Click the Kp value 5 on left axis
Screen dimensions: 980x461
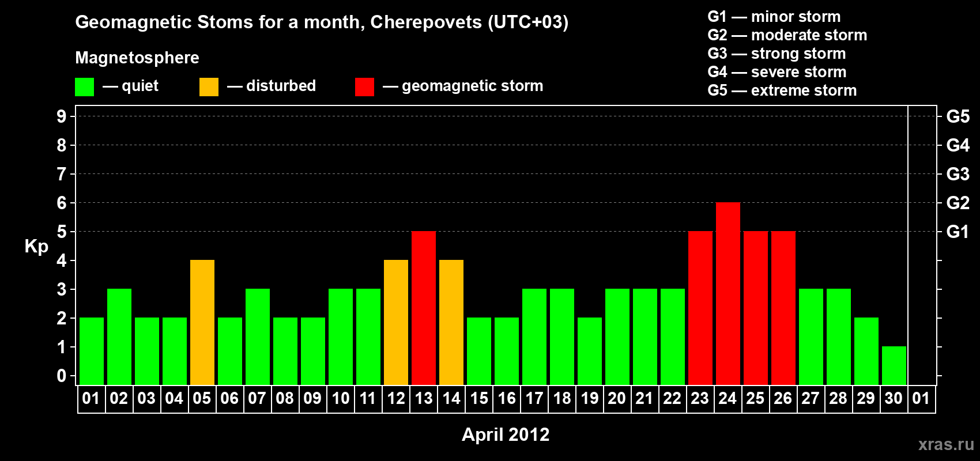click(62, 232)
